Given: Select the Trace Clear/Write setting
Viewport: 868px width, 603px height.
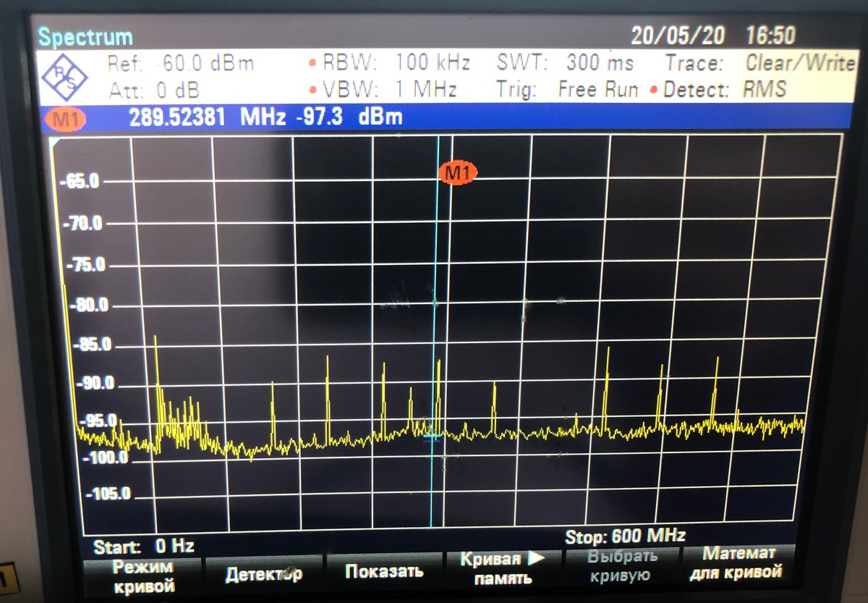Looking at the screenshot, I should [x=760, y=63].
